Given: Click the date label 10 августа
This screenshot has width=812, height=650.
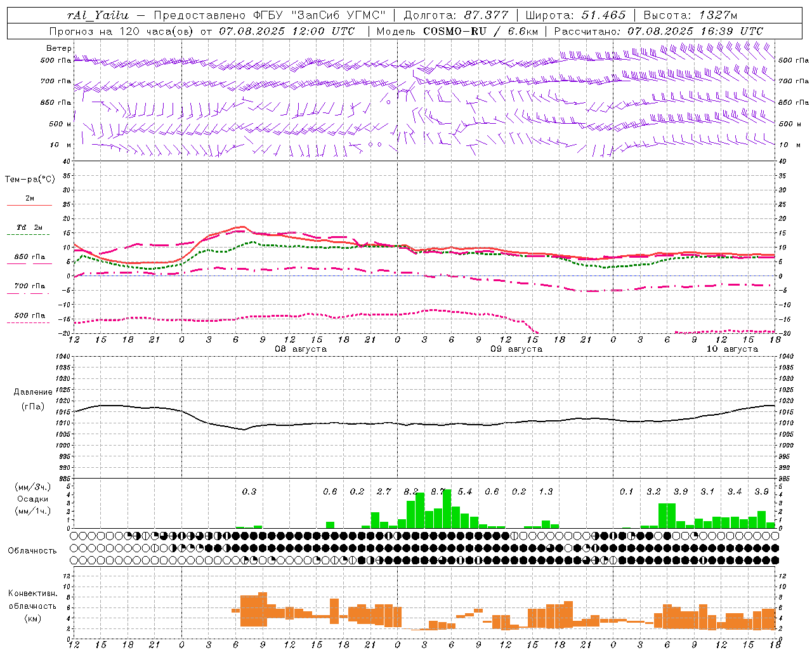Looking at the screenshot, I should (x=732, y=349).
